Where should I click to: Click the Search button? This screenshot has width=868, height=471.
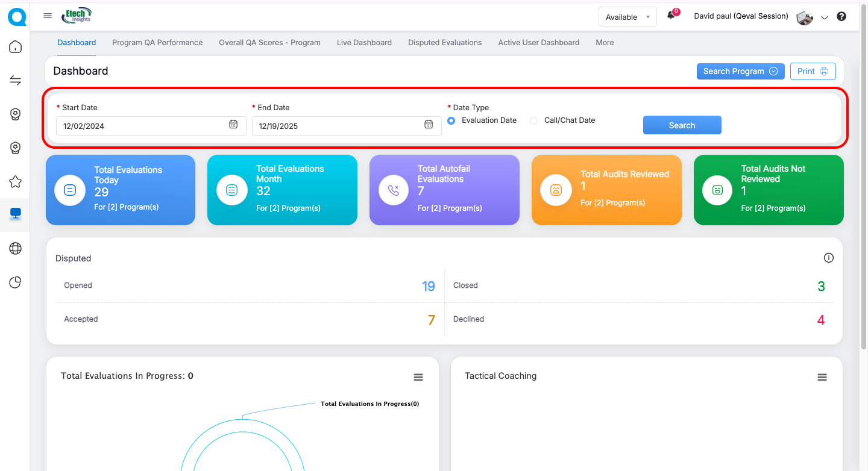click(682, 125)
